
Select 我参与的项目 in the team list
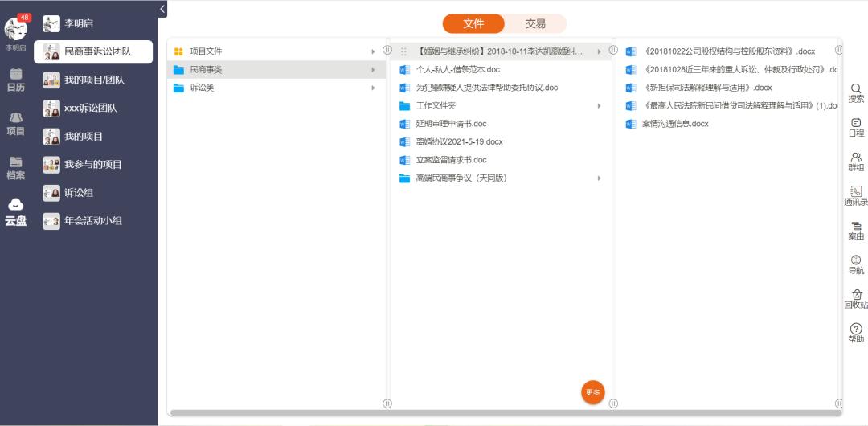[x=93, y=165]
